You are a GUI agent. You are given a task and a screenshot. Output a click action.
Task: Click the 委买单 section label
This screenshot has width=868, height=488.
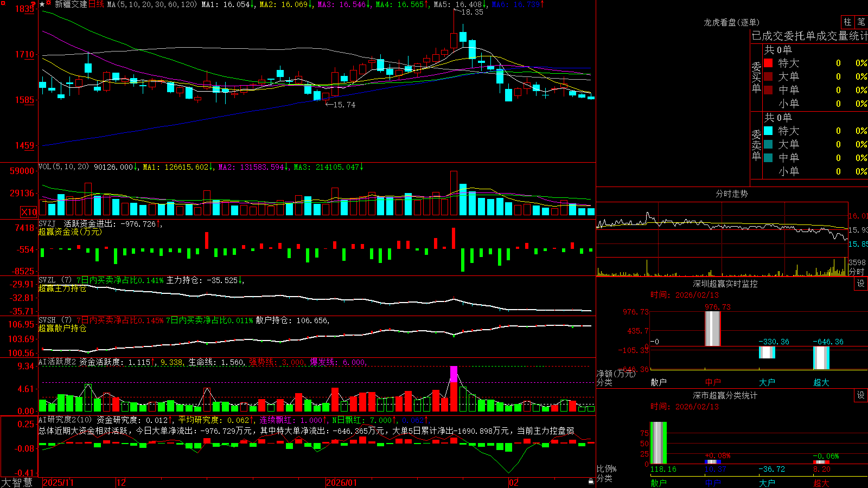[756, 78]
